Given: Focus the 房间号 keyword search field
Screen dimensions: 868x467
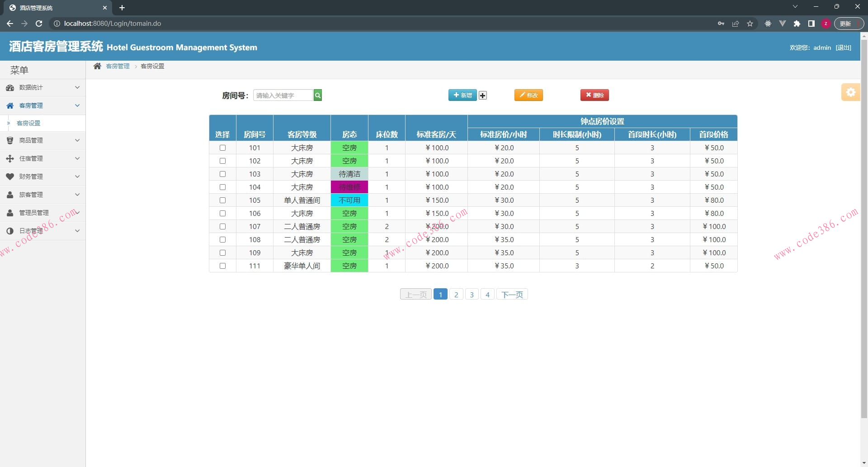Looking at the screenshot, I should [x=283, y=95].
